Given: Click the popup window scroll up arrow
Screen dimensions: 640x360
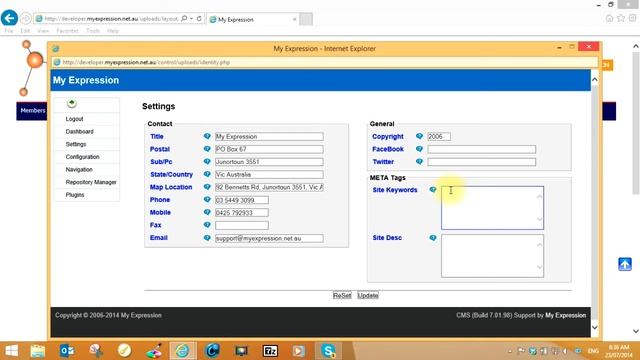Looking at the screenshot, I should [595, 79].
